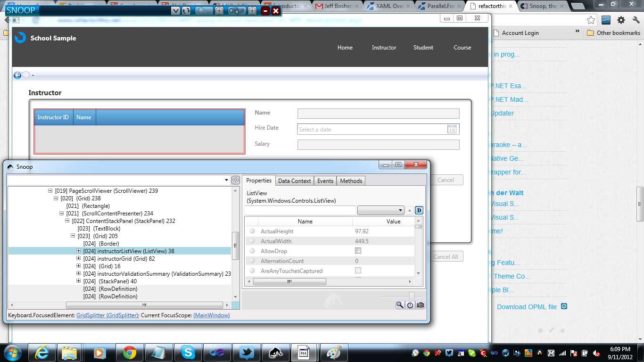Open the Instructor menu item
The image size is (644, 362).
coord(384,47)
